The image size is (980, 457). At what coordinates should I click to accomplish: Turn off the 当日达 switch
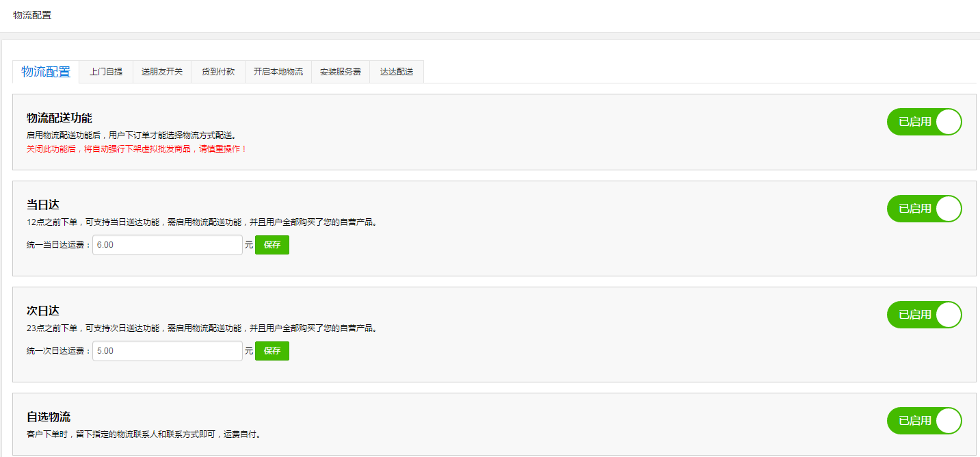[x=924, y=209]
